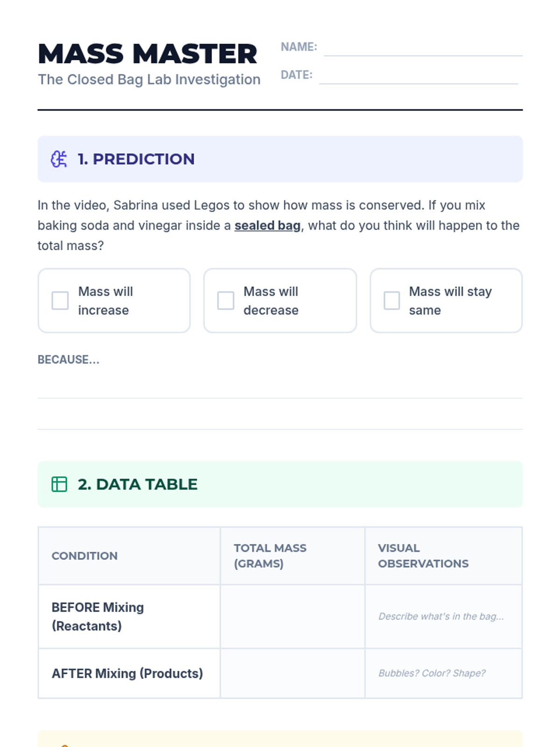
Task: Click total mass cell for After Mixing
Action: tap(292, 673)
